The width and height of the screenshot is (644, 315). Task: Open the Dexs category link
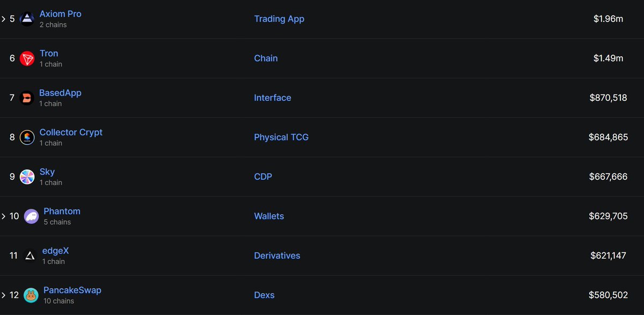coord(265,295)
